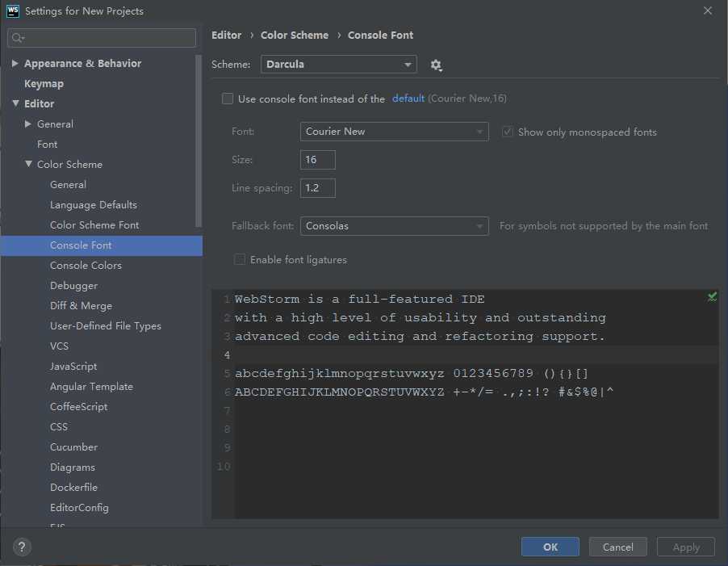Viewport: 728px width, 566px height.
Task: Open Angular Template color settings
Action: pos(91,386)
